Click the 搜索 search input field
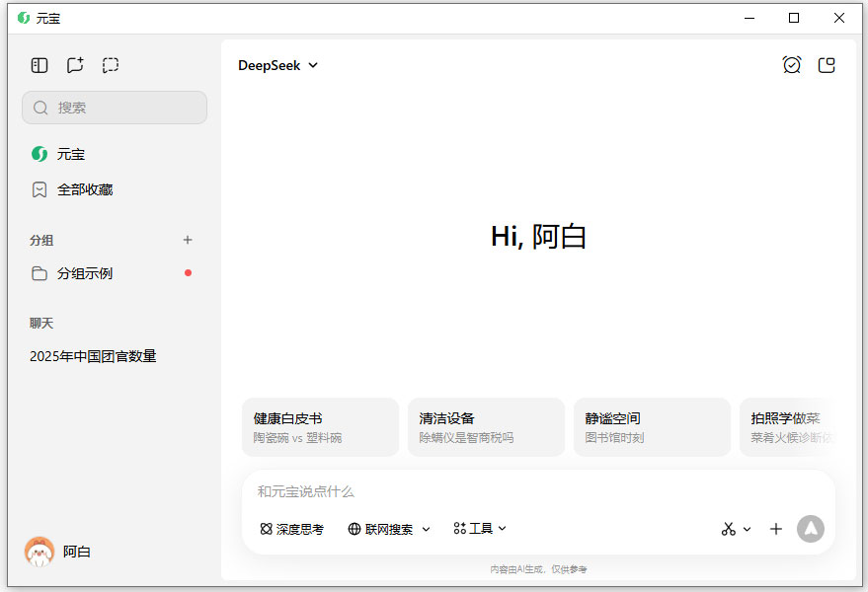The height and width of the screenshot is (592, 868). click(114, 108)
